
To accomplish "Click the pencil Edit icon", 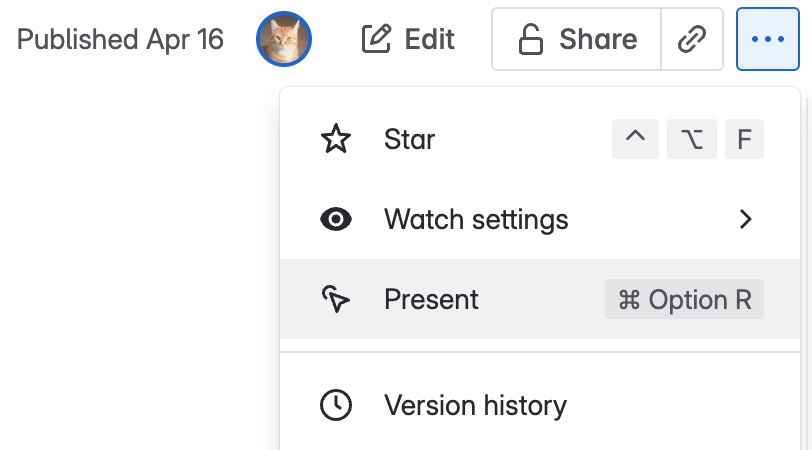I will click(x=376, y=39).
